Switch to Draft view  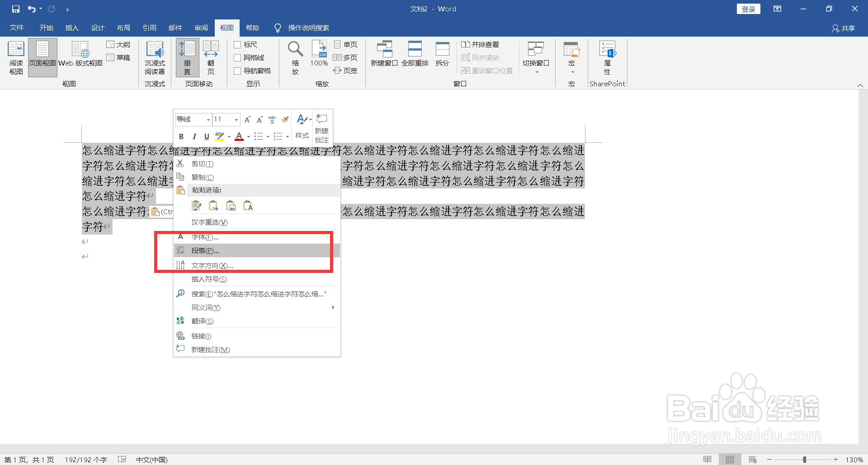click(118, 58)
